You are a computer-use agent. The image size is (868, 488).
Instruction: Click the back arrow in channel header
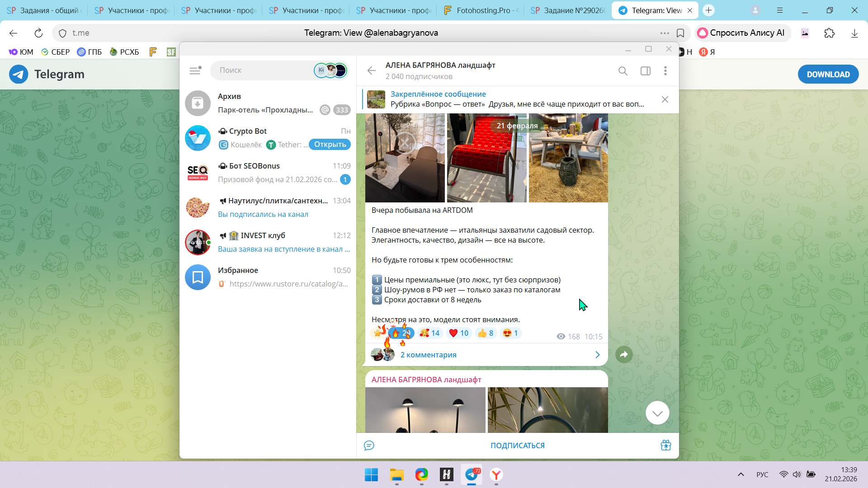[x=372, y=70]
